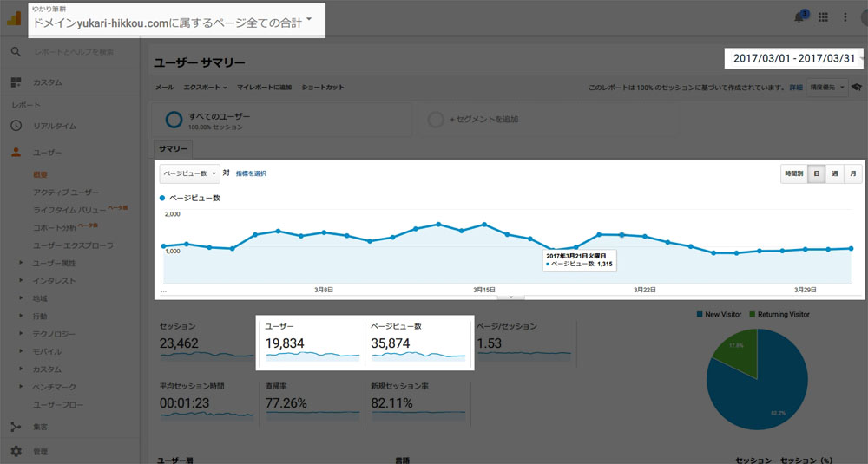Viewport: 868px width, 464px height.
Task: Open コホート分析 report
Action: tap(54, 228)
